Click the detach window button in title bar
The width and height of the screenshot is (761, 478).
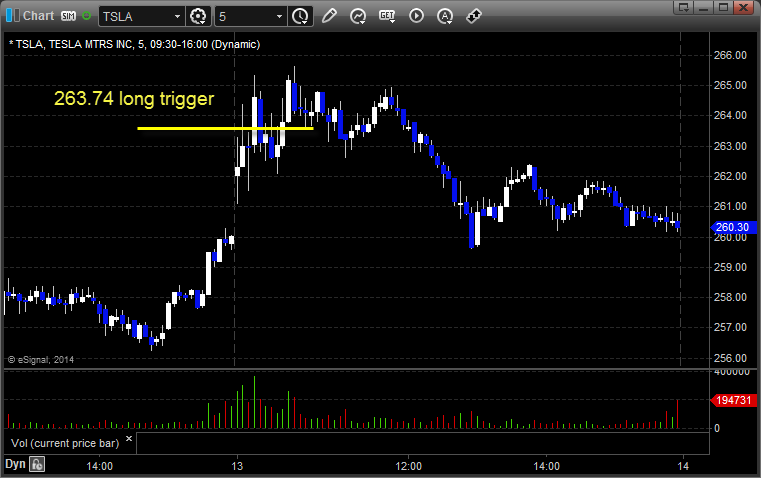coord(684,7)
